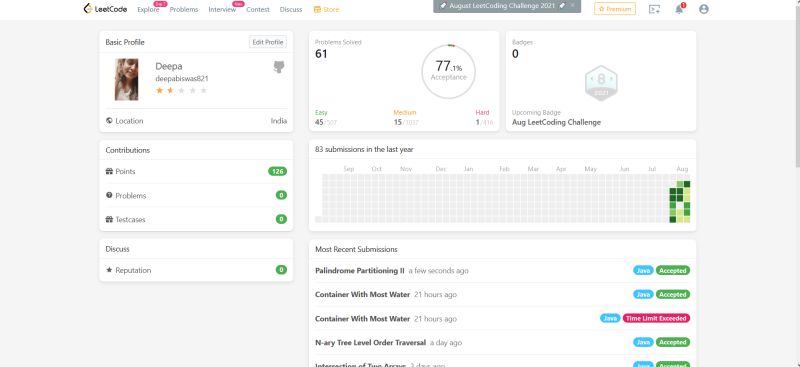Click the GitHub icon in Basic Profile

click(x=279, y=67)
